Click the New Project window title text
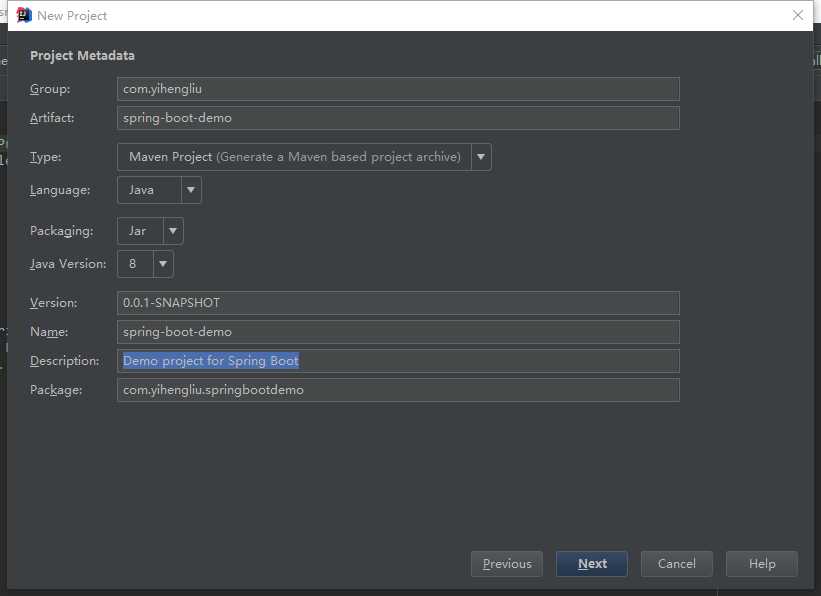 coord(72,16)
